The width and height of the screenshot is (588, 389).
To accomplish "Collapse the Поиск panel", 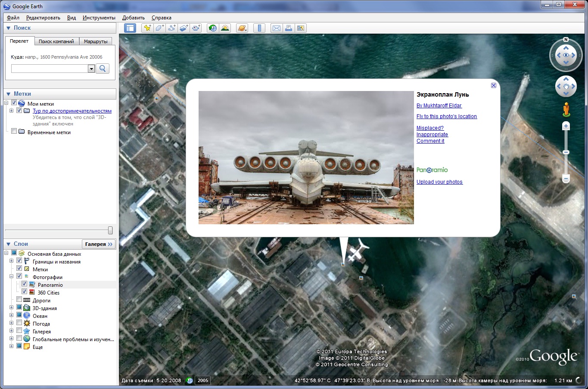I will pyautogui.click(x=8, y=28).
